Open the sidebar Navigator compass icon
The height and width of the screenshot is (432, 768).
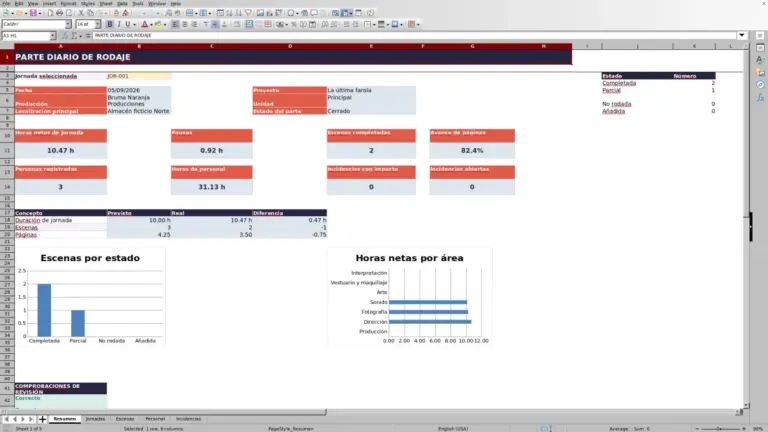pos(760,85)
